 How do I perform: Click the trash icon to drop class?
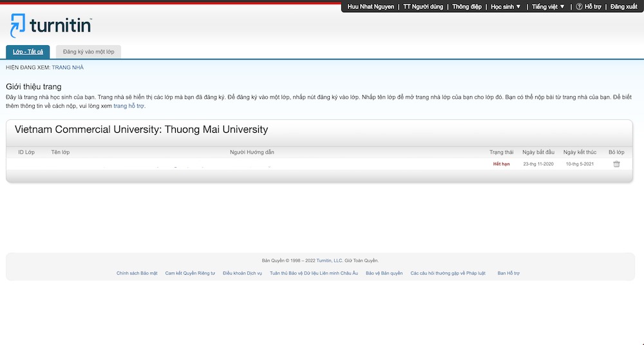click(616, 164)
